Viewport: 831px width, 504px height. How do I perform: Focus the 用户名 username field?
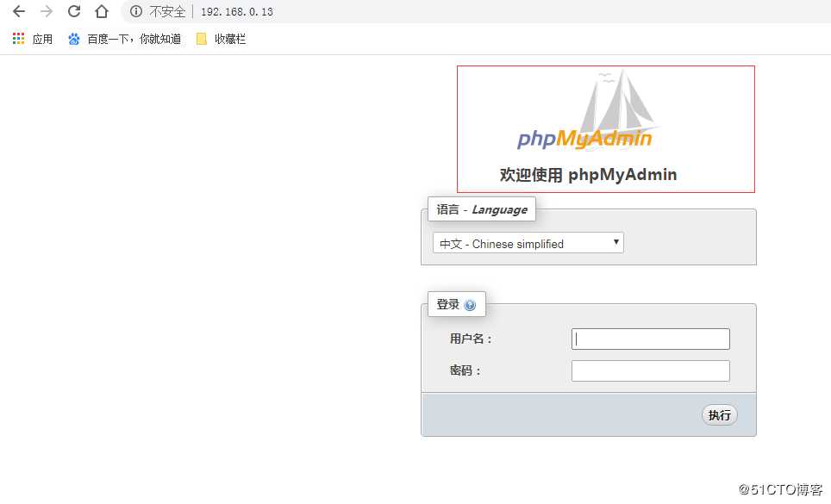(x=650, y=339)
